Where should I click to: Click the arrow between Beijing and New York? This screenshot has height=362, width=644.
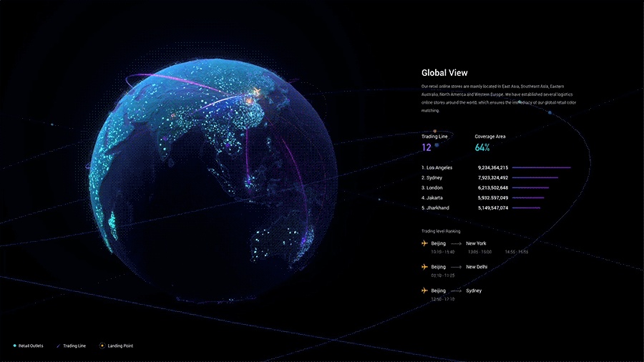(456, 244)
